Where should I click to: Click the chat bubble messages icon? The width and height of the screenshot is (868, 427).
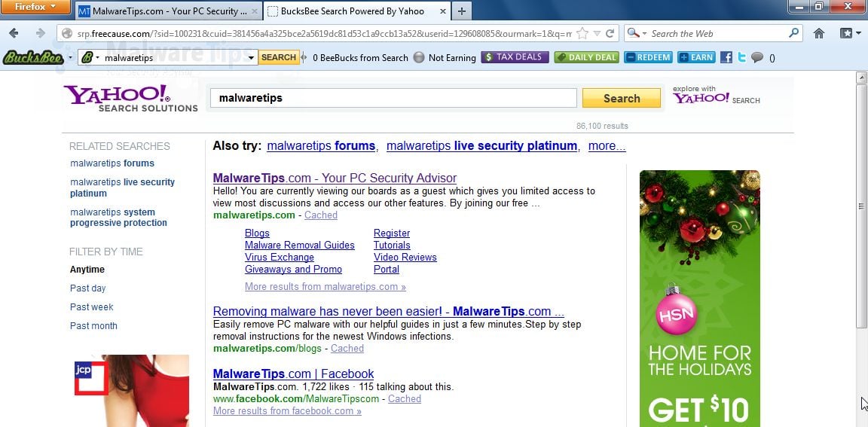[757, 57]
